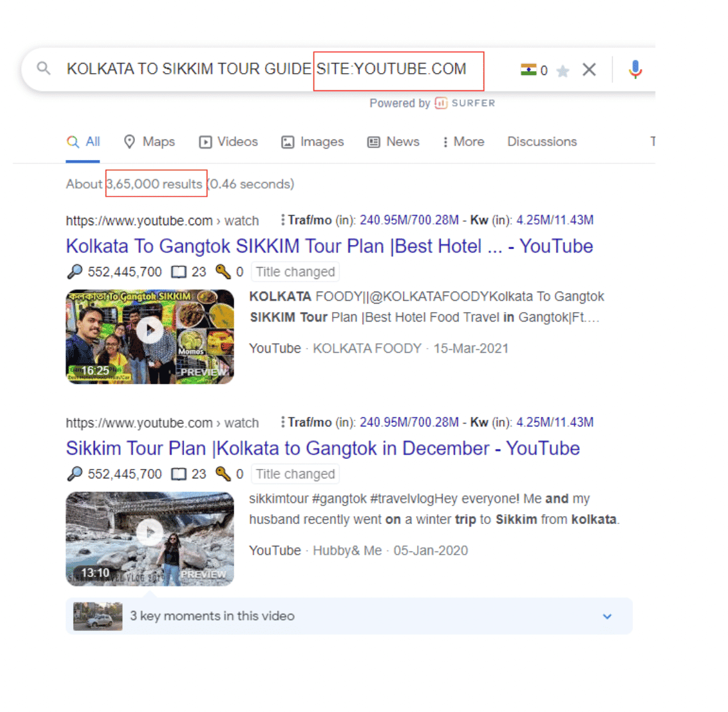
Task: Click the India flag icon in search bar
Action: pos(528,70)
